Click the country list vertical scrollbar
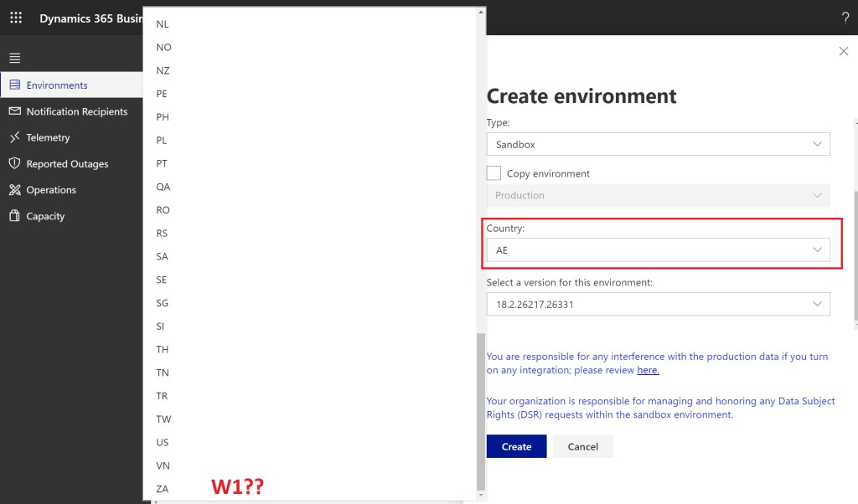858x504 pixels. tap(480, 410)
